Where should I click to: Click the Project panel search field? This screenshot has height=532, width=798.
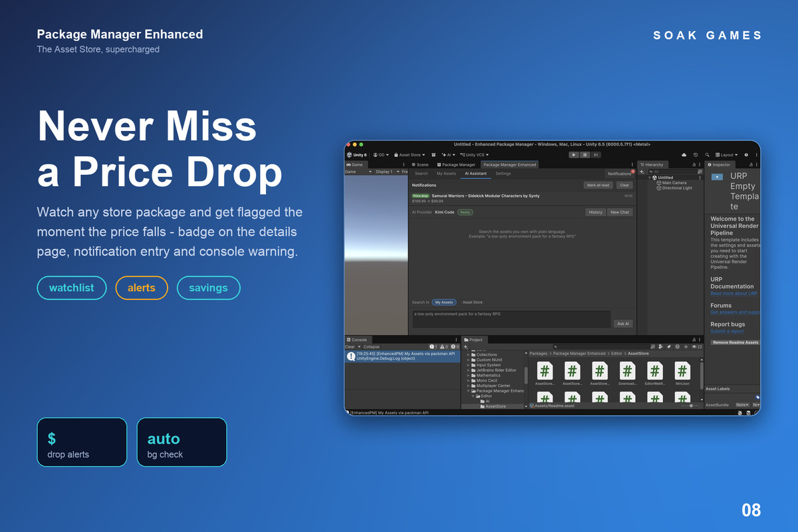(x=600, y=346)
